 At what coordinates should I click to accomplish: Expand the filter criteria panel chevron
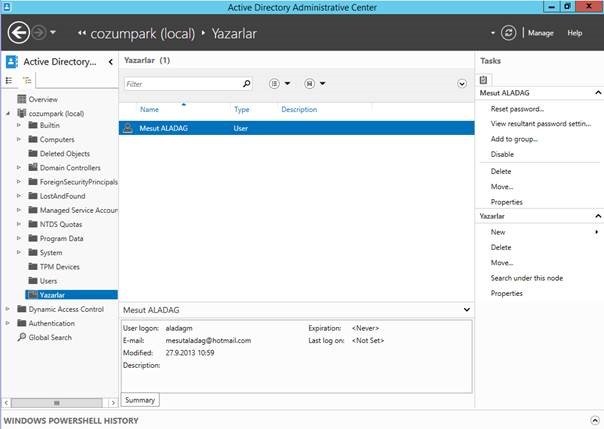click(x=462, y=84)
